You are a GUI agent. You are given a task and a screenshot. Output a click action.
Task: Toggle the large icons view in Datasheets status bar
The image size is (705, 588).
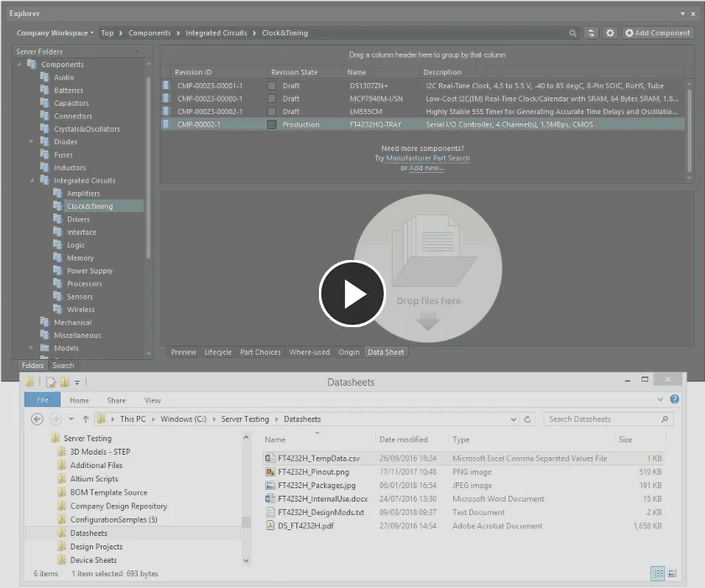tap(672, 574)
